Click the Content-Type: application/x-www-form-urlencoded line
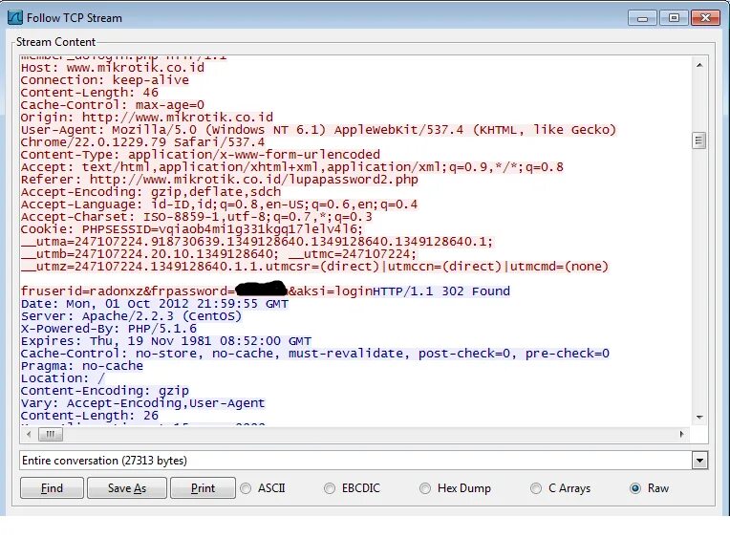This screenshot has height=560, width=730. (201, 155)
